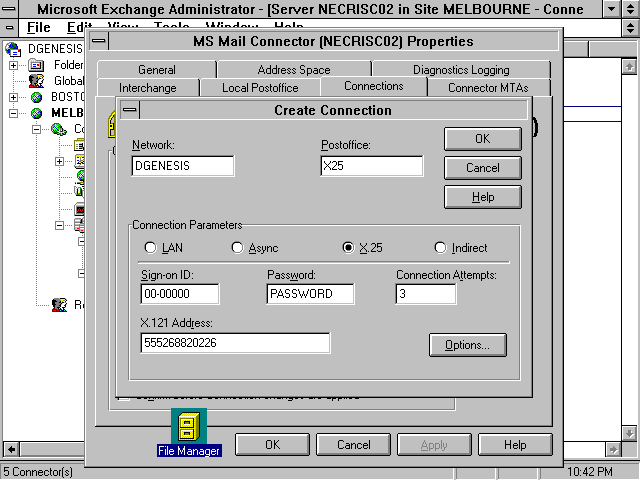The width and height of the screenshot is (640, 480).
Task: Click the 10:42 PM clock in status bar
Action: click(x=590, y=472)
